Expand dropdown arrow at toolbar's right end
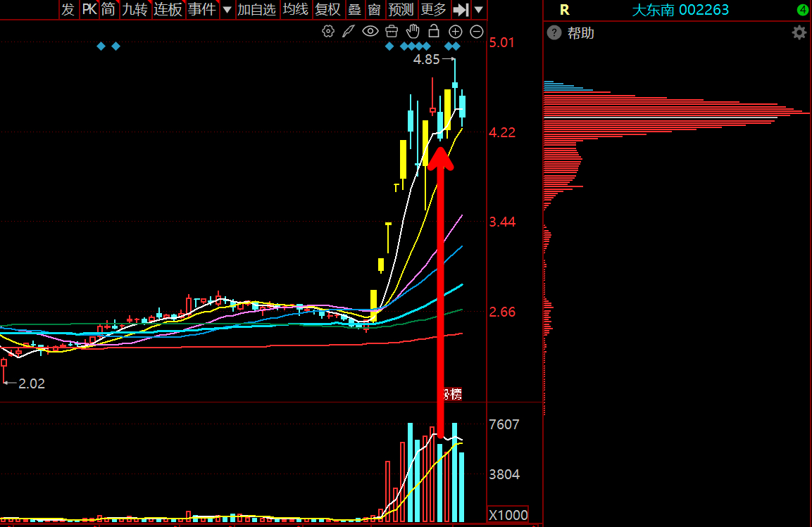The height and width of the screenshot is (527, 812). (x=478, y=9)
